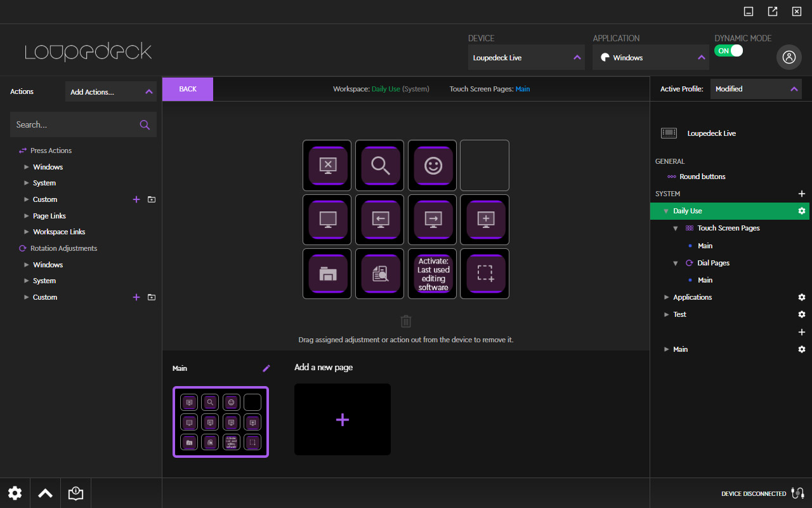Select the empty touch button slot

[x=485, y=165]
